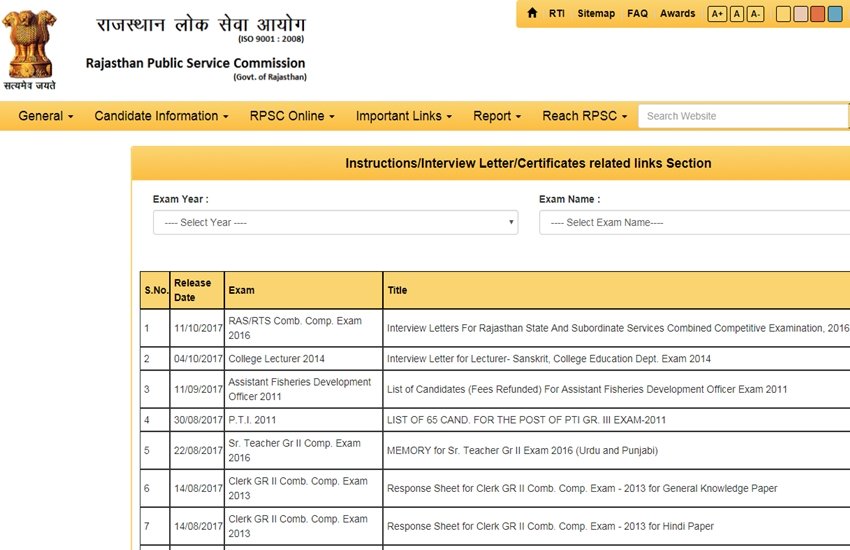850x550 pixels.
Task: Expand the Reach RPSC menu
Action: 585,116
